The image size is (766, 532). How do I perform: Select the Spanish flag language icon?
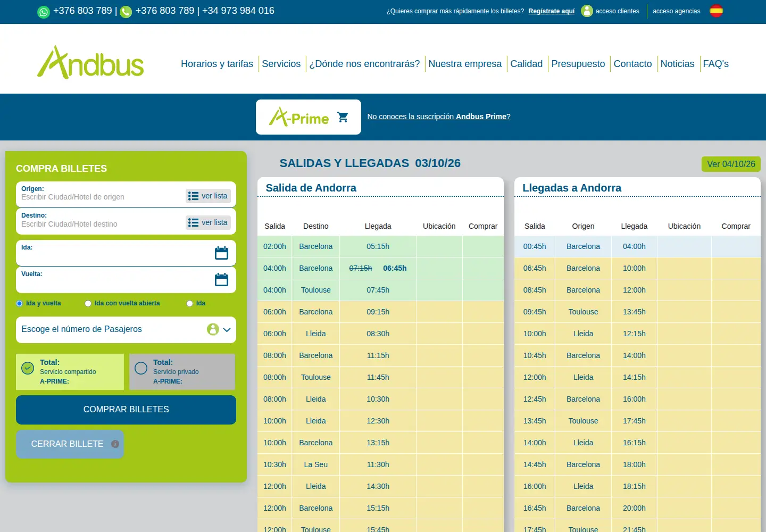click(x=717, y=11)
